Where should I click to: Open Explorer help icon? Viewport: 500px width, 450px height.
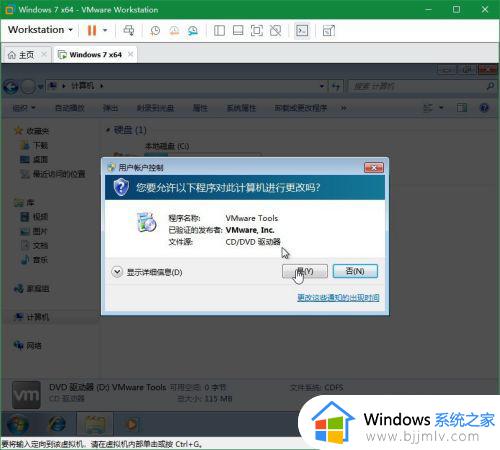[484, 108]
